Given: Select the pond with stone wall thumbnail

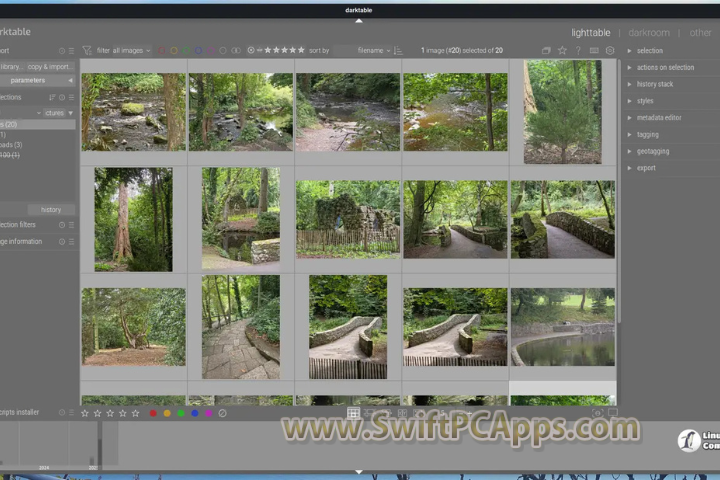Looking at the screenshot, I should pos(562,327).
